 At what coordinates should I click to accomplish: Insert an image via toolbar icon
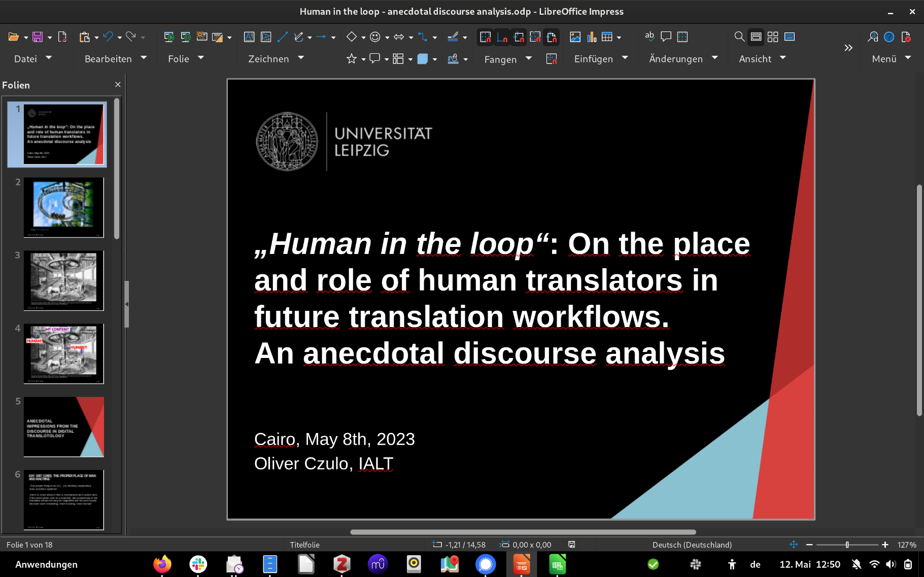click(x=575, y=37)
